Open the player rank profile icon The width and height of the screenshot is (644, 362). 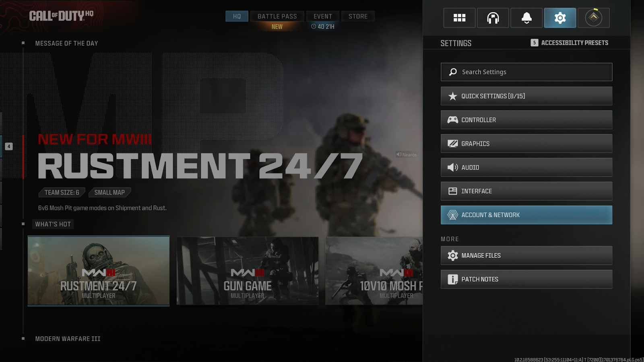point(593,18)
